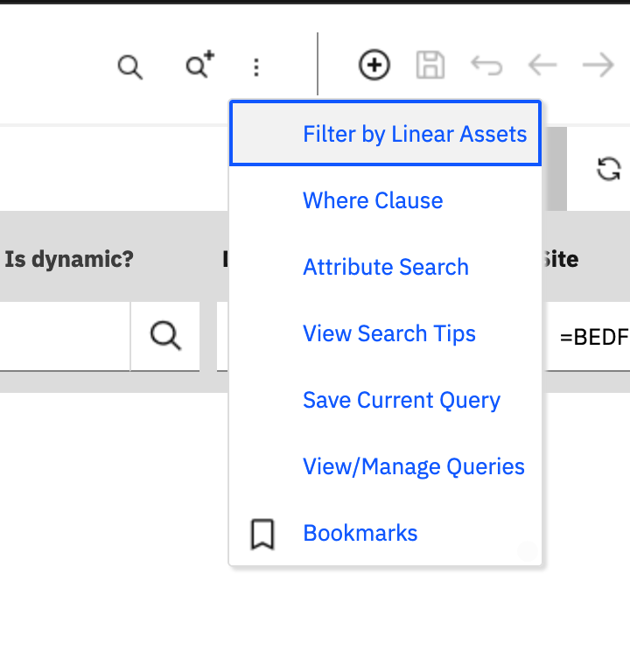
Task: Click the curved undo arrow icon
Action: pos(486,66)
